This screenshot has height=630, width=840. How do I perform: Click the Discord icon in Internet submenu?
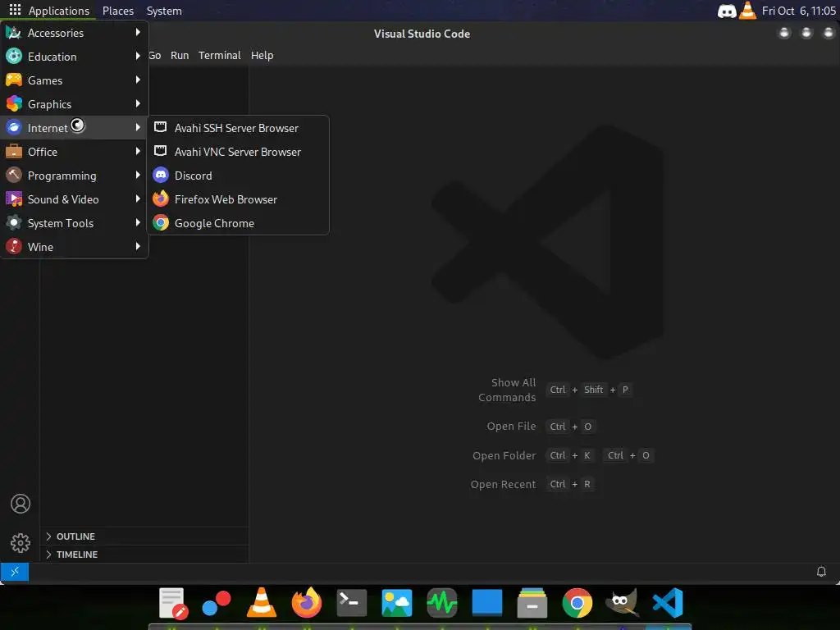(x=161, y=176)
